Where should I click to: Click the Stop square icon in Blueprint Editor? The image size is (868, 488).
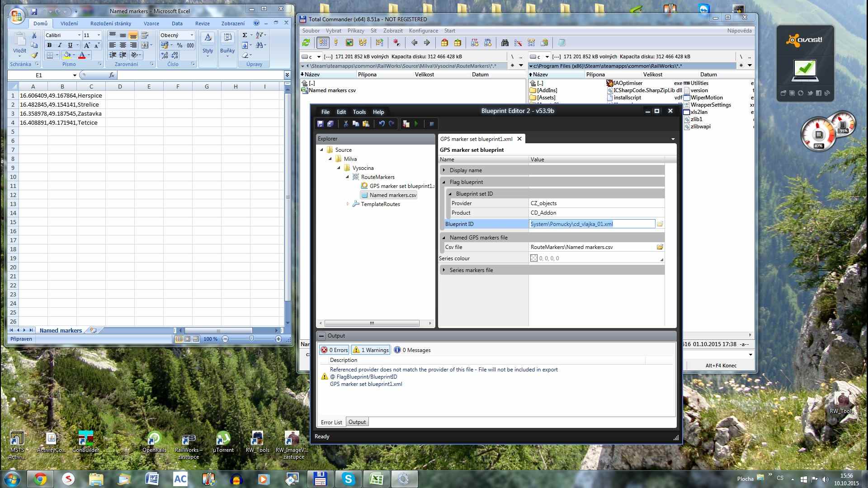pos(432,124)
